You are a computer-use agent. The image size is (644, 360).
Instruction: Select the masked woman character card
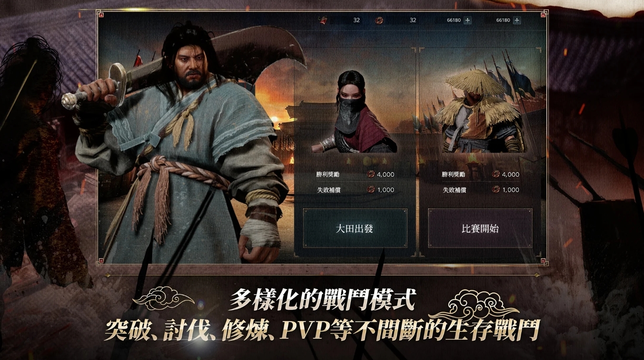point(355,112)
